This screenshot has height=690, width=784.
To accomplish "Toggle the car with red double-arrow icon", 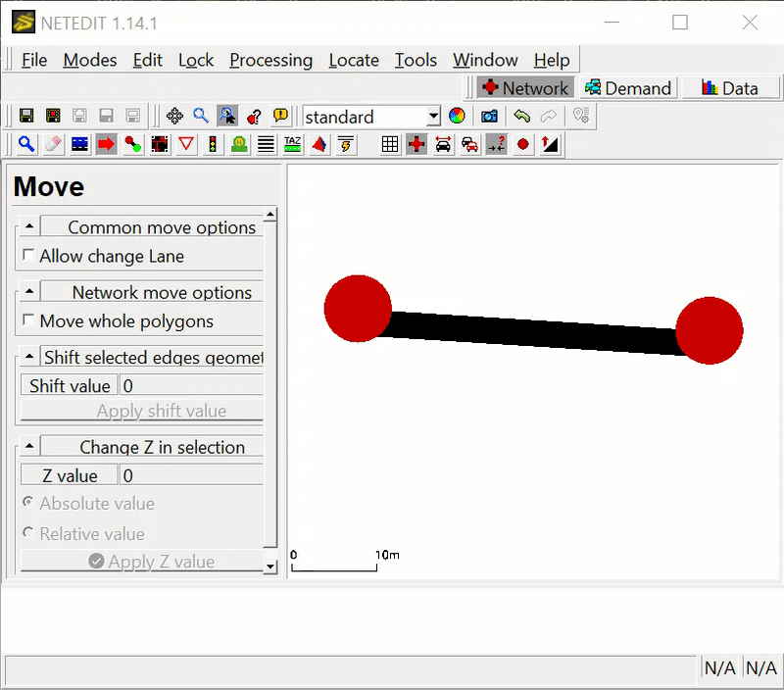I will 443,144.
